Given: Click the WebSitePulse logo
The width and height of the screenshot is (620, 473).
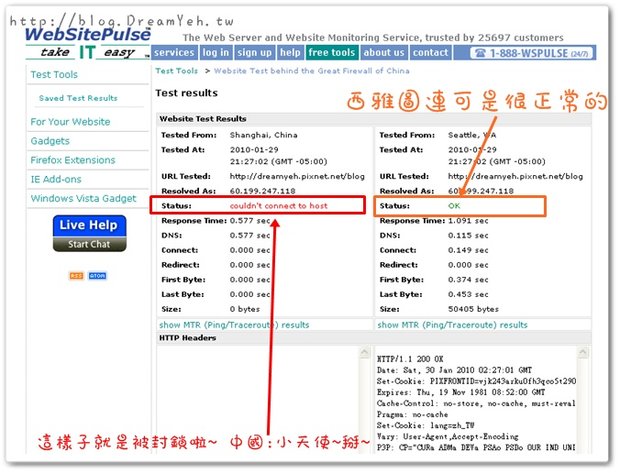Looking at the screenshot, I should 88,34.
